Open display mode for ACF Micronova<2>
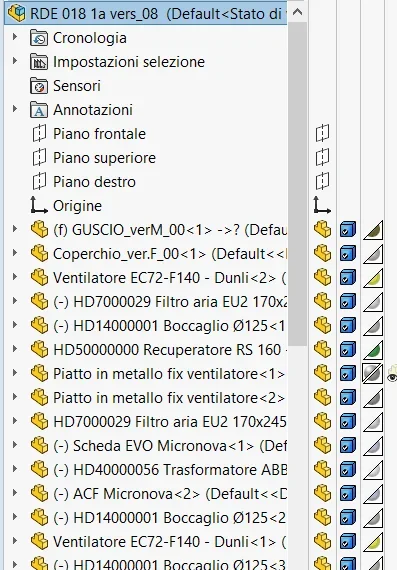The width and height of the screenshot is (397, 570). (x=348, y=494)
